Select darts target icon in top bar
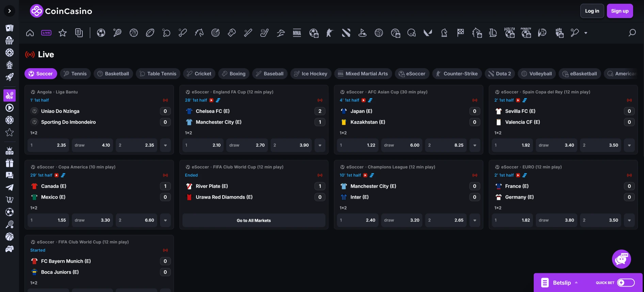Image resolution: width=644 pixels, height=292 pixels. 215,33
